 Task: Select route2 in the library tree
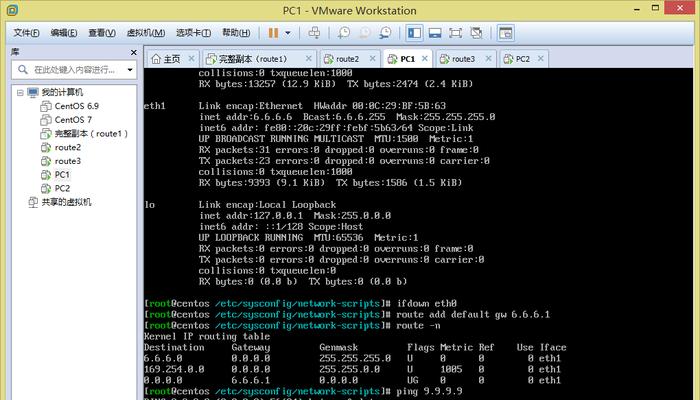(x=68, y=147)
